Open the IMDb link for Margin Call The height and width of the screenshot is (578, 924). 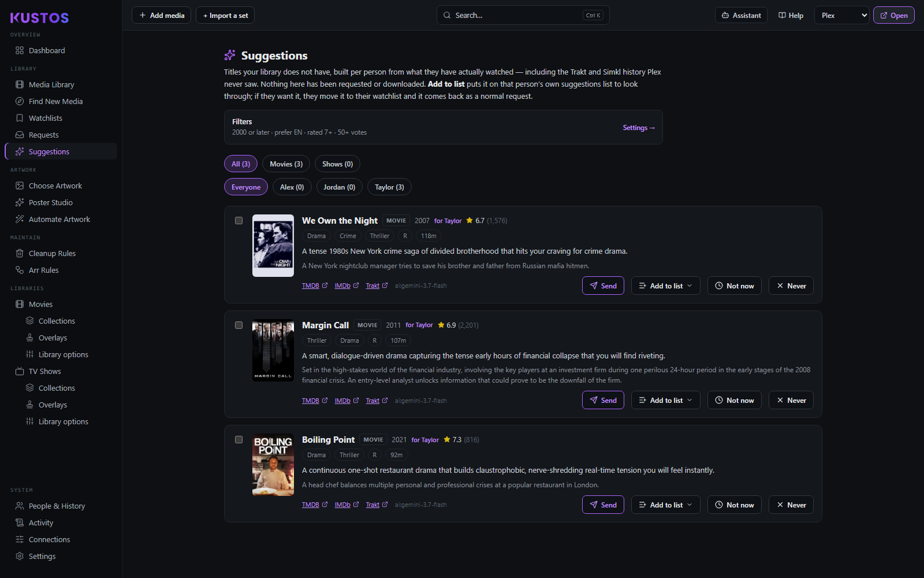click(x=346, y=401)
